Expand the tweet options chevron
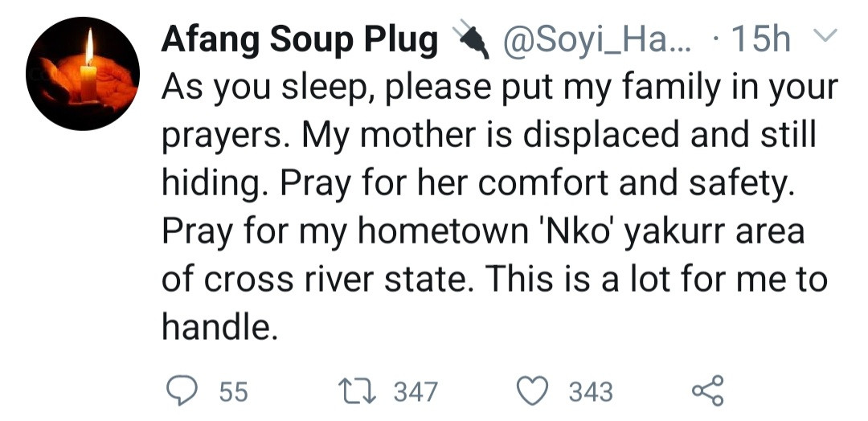The width and height of the screenshot is (868, 421). 825,37
